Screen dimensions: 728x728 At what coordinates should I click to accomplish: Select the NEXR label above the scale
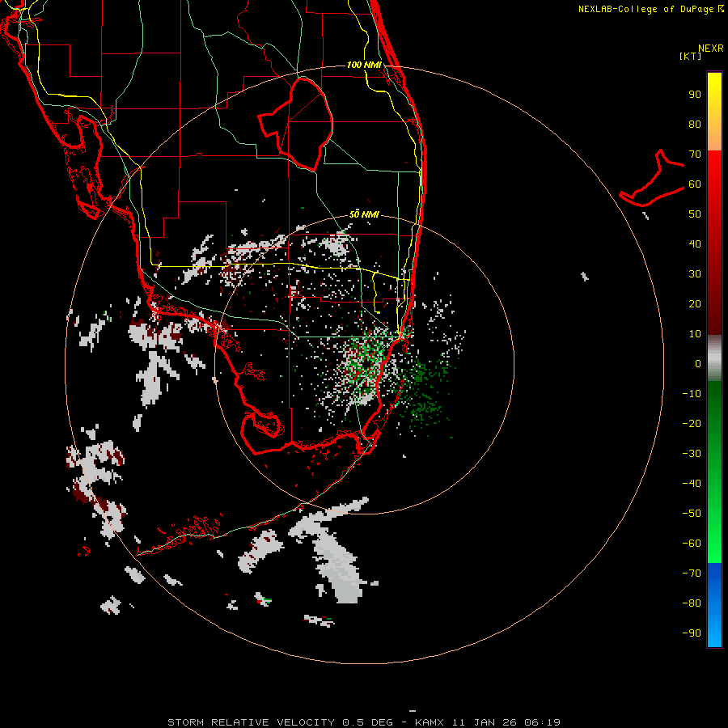pyautogui.click(x=711, y=49)
